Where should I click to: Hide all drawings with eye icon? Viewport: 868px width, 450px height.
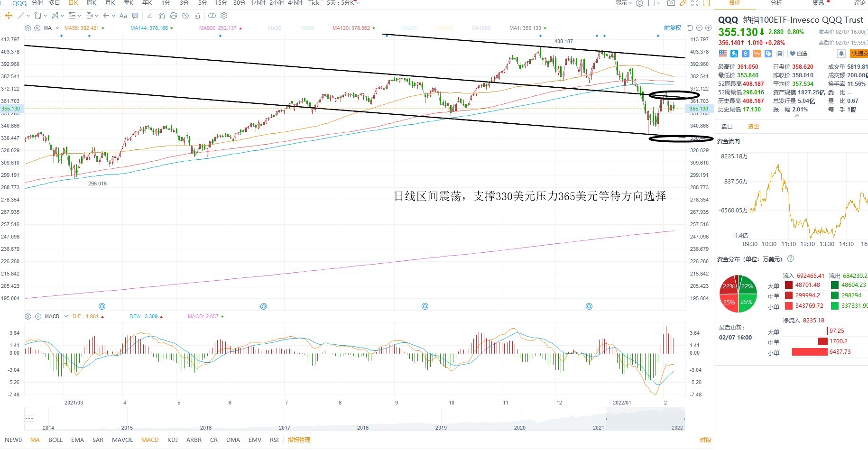click(x=185, y=16)
